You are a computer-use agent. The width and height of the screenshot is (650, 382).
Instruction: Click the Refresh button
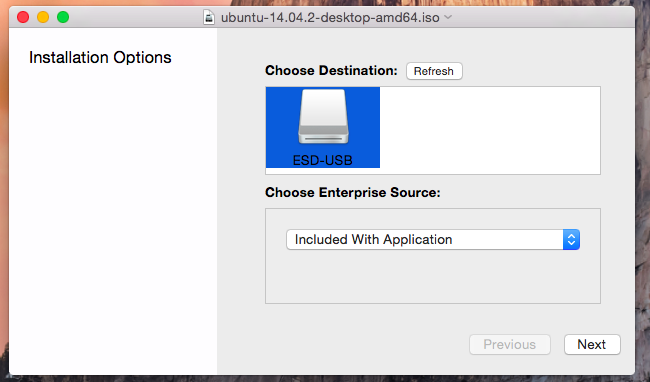[x=434, y=71]
